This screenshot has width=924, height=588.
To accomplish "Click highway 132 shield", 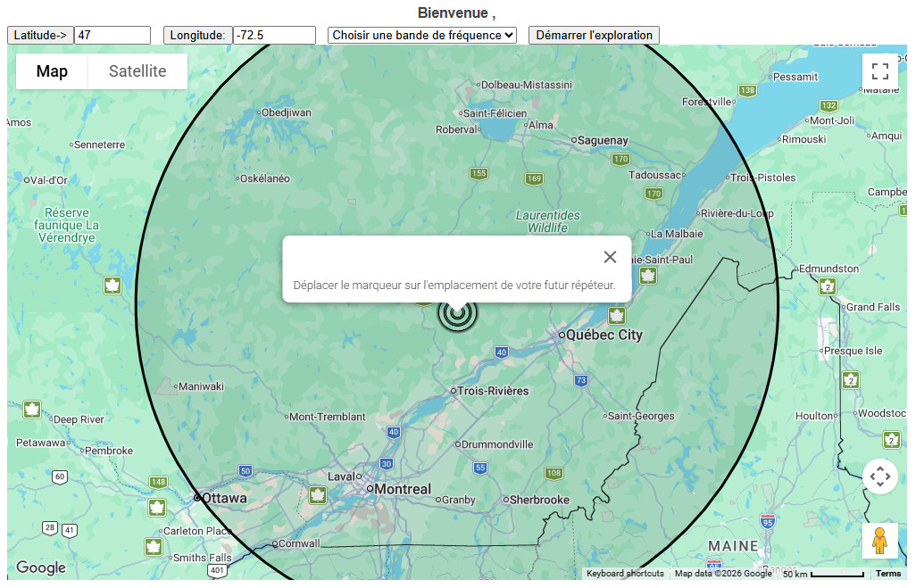I will [x=828, y=106].
